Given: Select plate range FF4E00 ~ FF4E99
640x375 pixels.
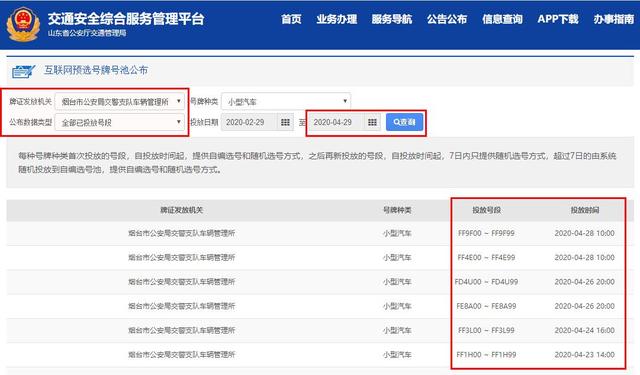Looking at the screenshot, I should (x=486, y=257).
